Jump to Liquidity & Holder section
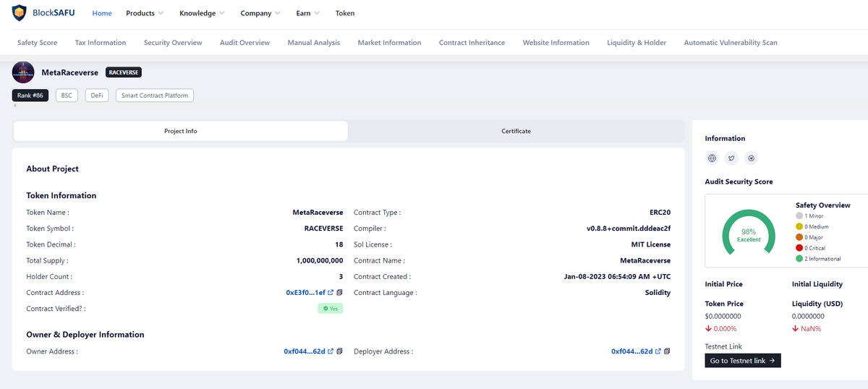This screenshot has height=389, width=868. [x=637, y=43]
